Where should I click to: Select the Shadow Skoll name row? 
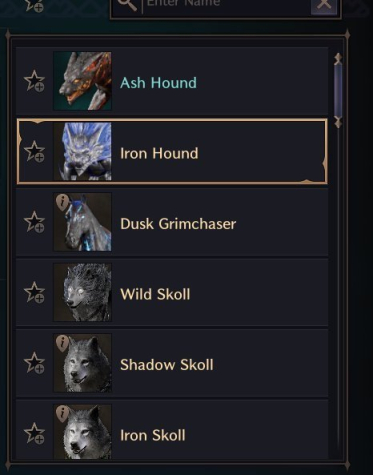pyautogui.click(x=172, y=363)
